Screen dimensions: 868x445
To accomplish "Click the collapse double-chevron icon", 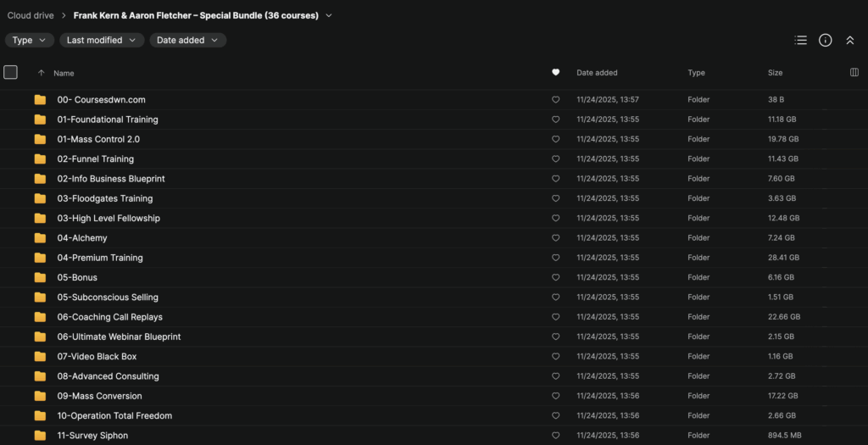I will click(850, 40).
